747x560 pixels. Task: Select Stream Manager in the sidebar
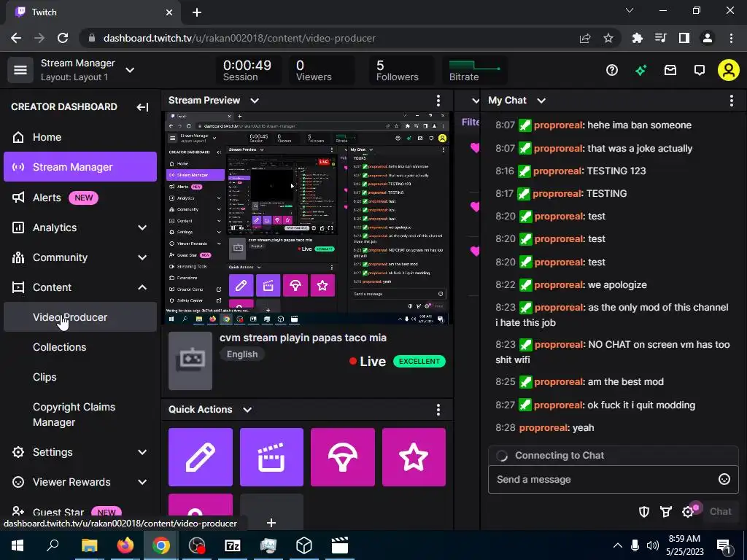click(80, 167)
